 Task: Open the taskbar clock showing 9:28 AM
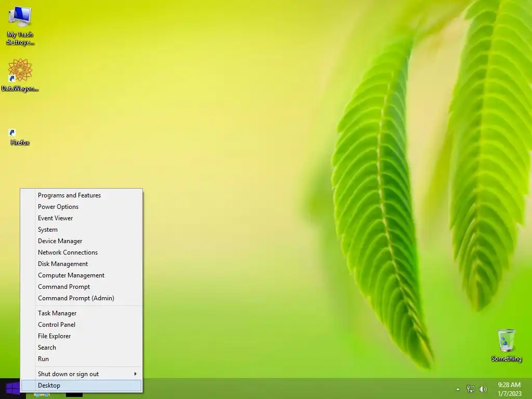[x=509, y=389]
